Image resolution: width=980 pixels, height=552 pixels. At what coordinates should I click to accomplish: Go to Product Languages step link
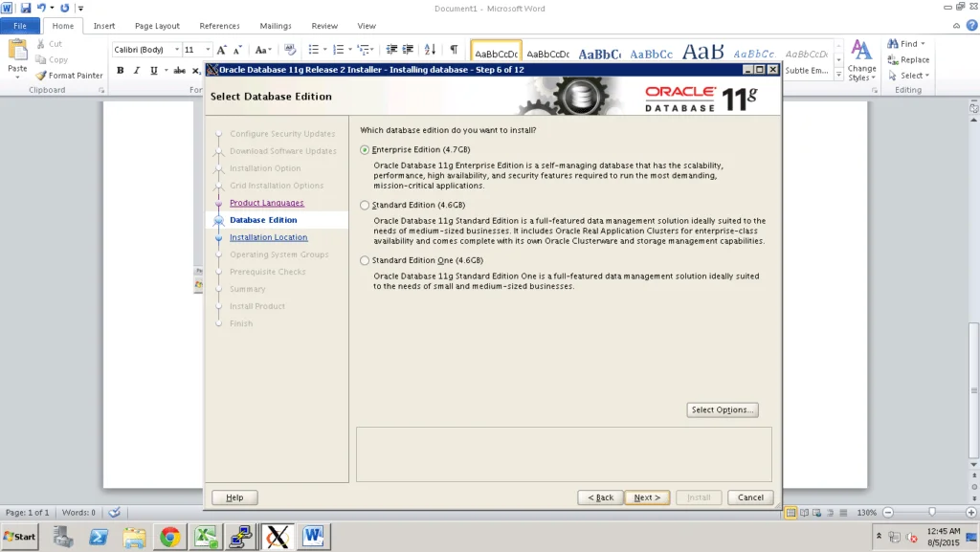click(x=266, y=203)
